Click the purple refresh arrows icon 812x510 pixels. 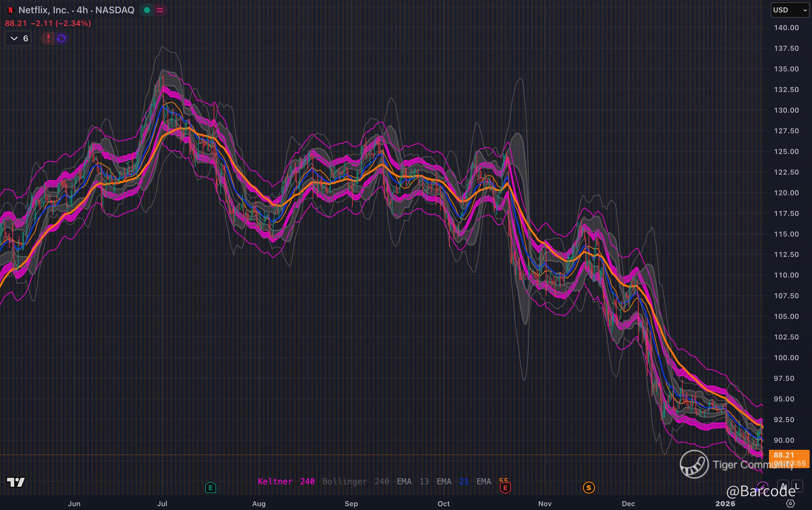coord(61,38)
